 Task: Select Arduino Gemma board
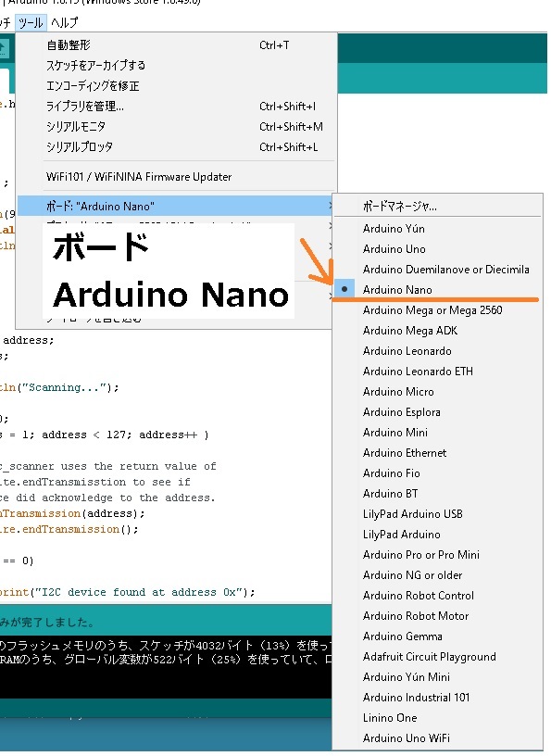[x=438, y=636]
